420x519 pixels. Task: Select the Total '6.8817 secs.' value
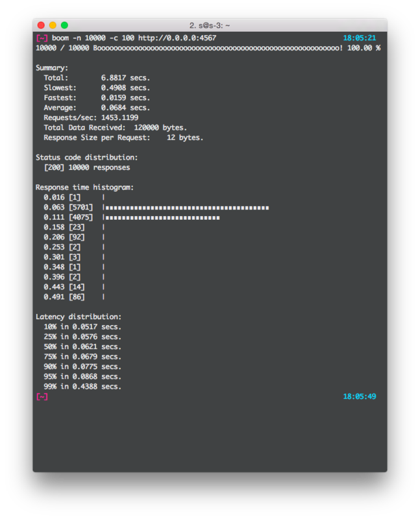(125, 78)
